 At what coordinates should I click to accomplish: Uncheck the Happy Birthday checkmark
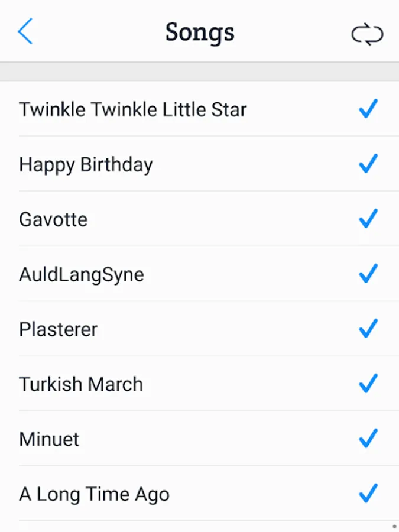coord(368,164)
